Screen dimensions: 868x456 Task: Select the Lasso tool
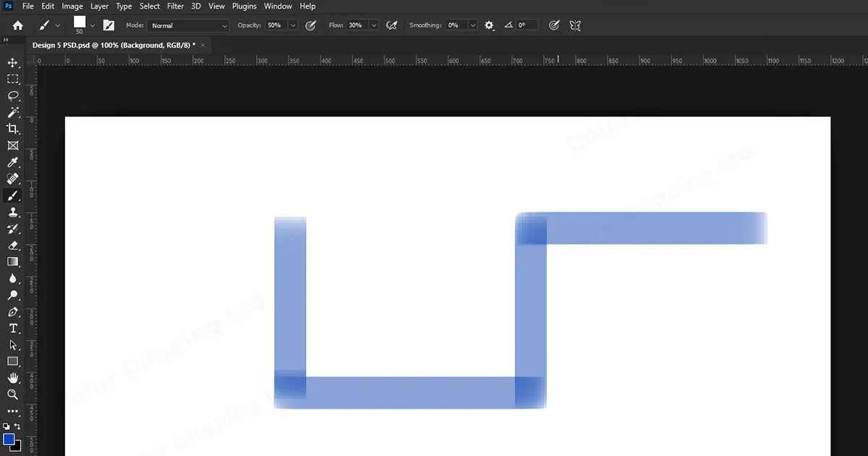[12, 96]
